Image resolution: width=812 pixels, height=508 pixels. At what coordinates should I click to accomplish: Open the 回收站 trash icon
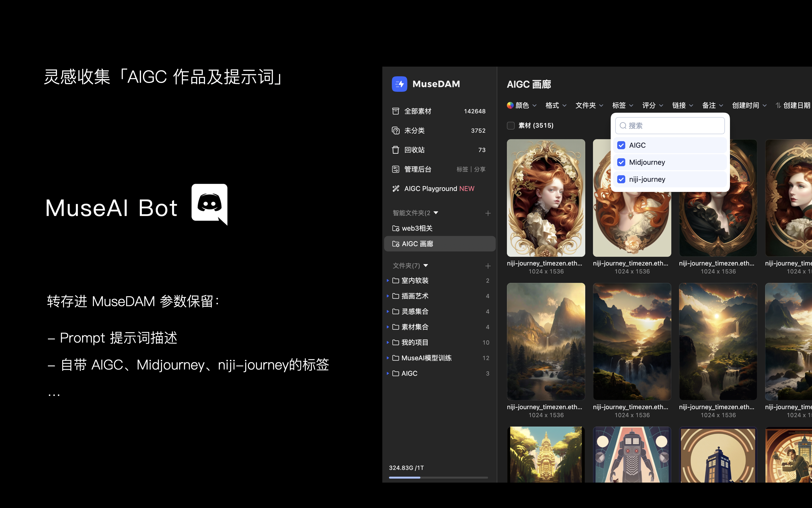396,150
